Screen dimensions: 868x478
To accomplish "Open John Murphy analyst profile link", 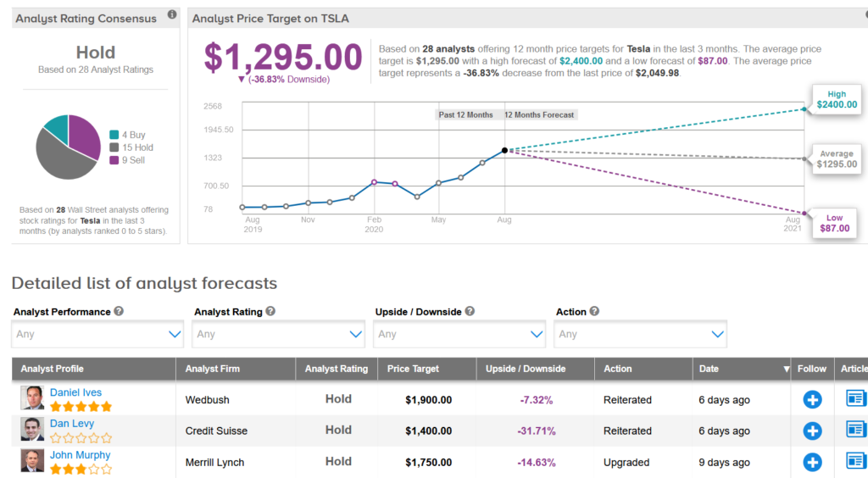I will click(81, 455).
